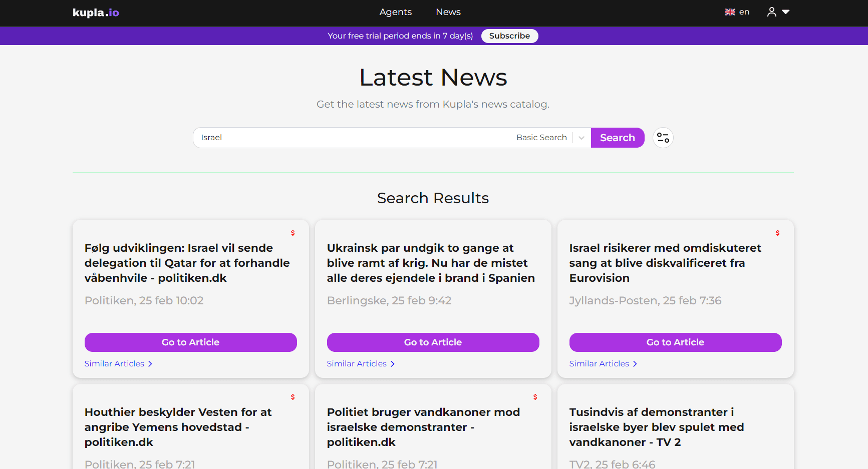Click paywall dollar icon on Politiet bruger vandkanoner card
The width and height of the screenshot is (868, 469).
(535, 397)
